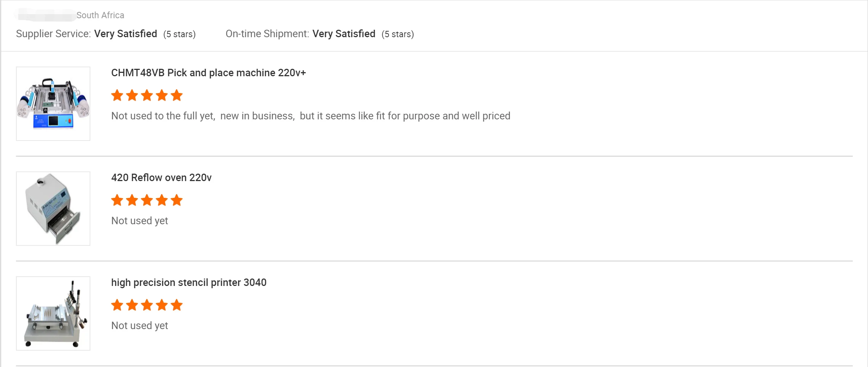Click the third star of the Reflow oven rating

[x=147, y=200]
